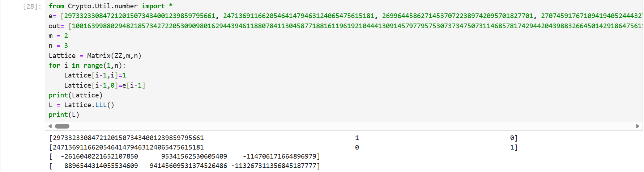The height and width of the screenshot is (172, 644).
Task: Click the 'for i in range(1,n):' line
Action: (87, 66)
